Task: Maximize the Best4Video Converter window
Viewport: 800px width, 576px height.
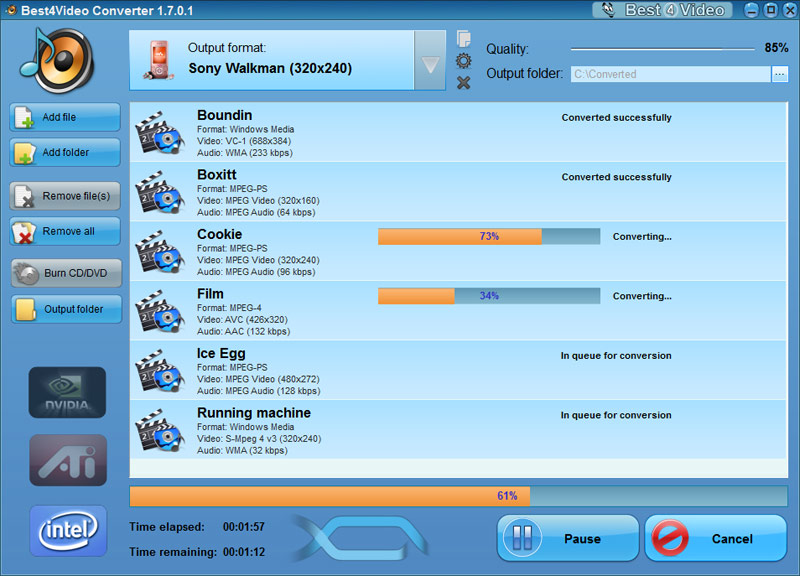Action: tap(771, 10)
